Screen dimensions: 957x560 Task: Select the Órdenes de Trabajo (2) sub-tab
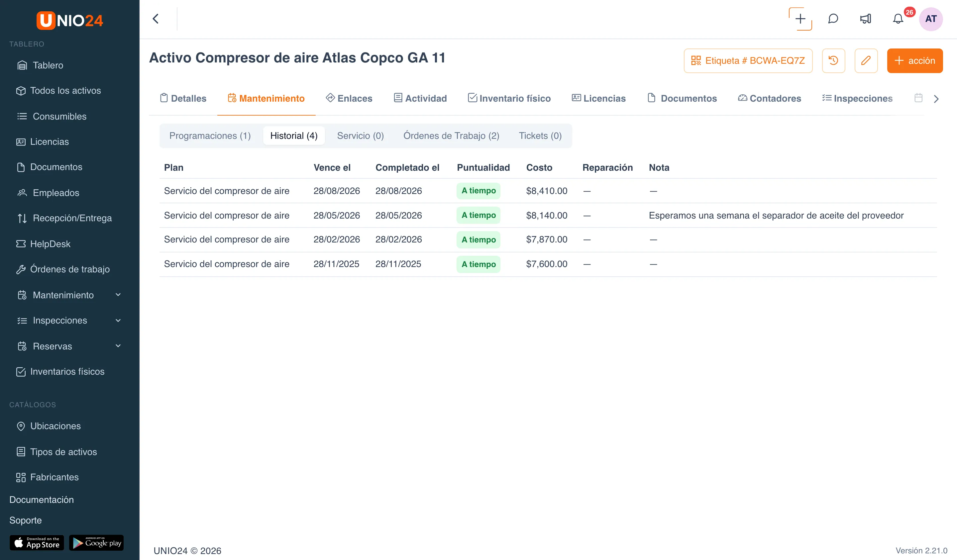(451, 136)
